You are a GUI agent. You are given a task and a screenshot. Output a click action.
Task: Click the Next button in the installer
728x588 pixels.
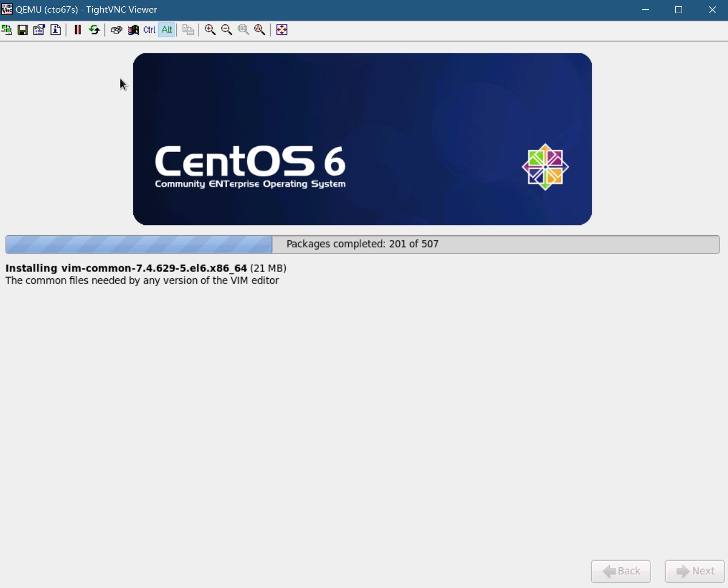click(x=695, y=571)
